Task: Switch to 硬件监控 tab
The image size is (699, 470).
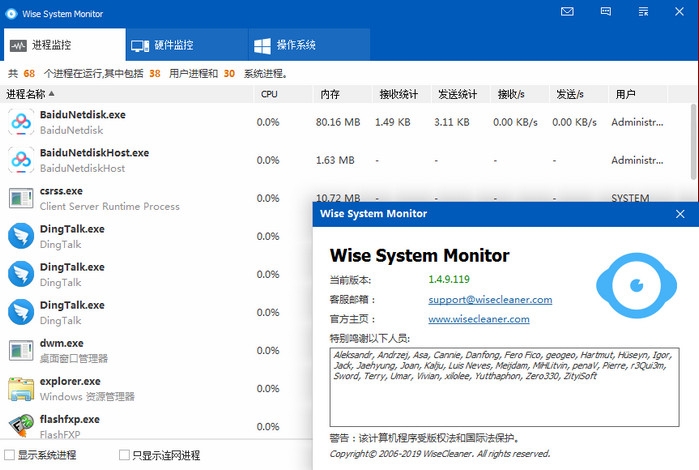Action: tap(187, 45)
